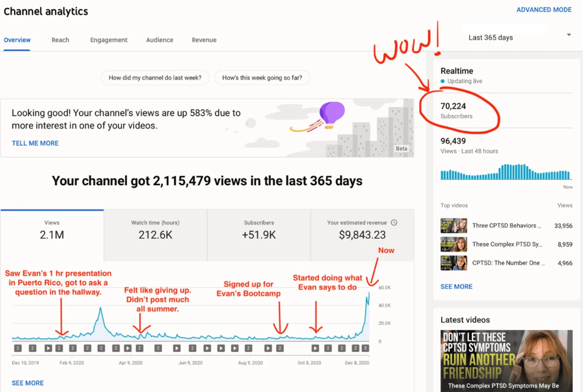The height and width of the screenshot is (392, 583).
Task: Click the Aug 9, 2020 axis date
Action: coord(250,363)
